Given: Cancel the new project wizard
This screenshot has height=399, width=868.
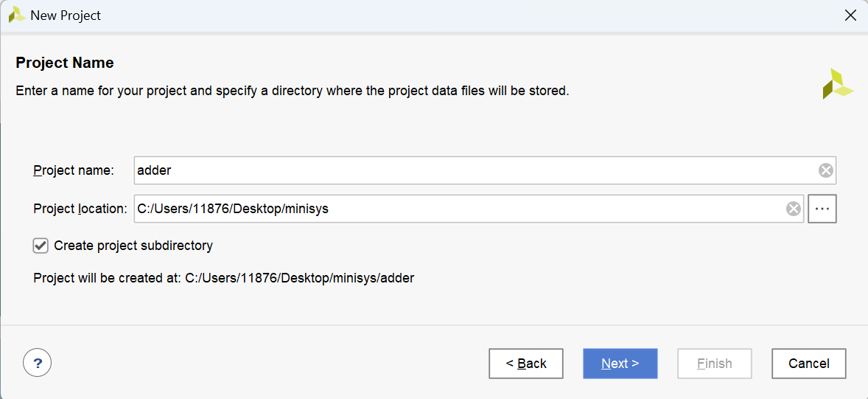Looking at the screenshot, I should tap(808, 364).
